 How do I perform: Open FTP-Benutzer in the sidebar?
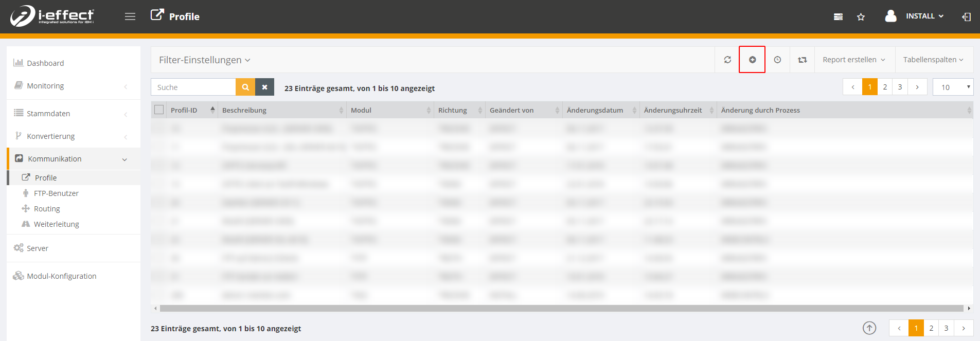coord(56,193)
